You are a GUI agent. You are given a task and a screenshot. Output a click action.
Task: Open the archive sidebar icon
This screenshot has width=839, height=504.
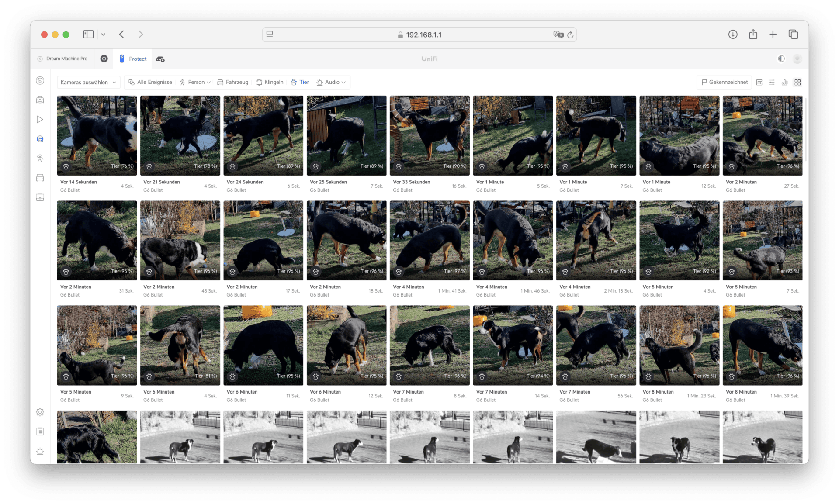click(40, 197)
